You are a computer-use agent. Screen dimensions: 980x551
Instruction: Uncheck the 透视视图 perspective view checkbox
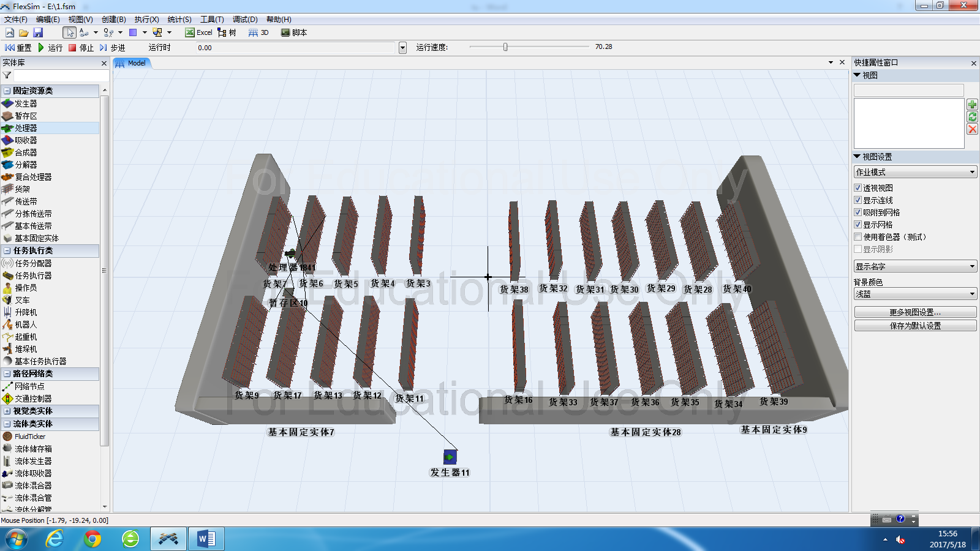[x=858, y=188]
